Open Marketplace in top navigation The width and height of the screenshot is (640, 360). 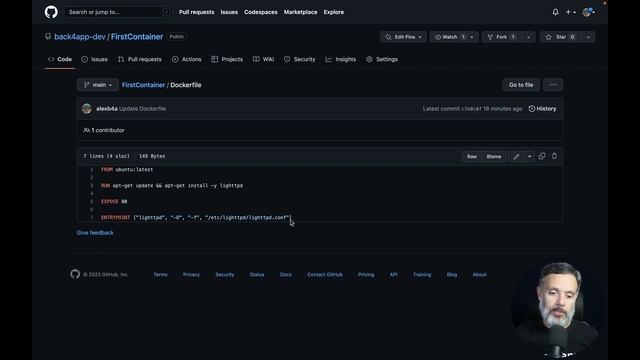tap(300, 12)
